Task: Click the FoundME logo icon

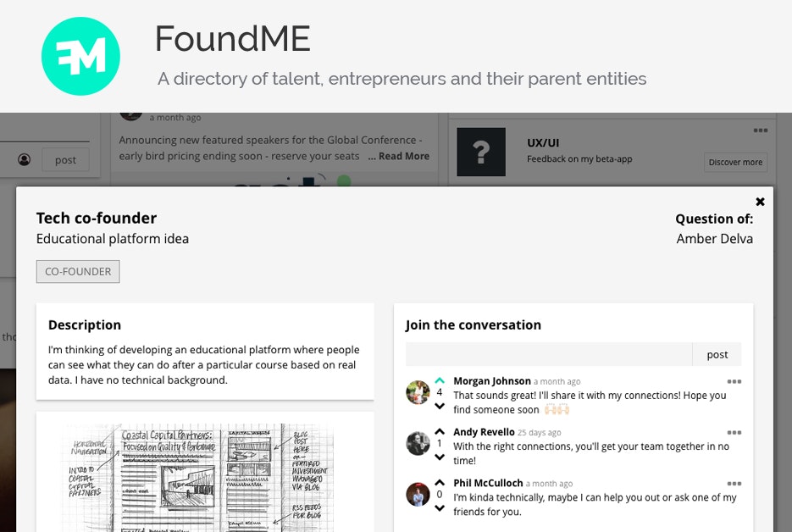Action: tap(80, 56)
